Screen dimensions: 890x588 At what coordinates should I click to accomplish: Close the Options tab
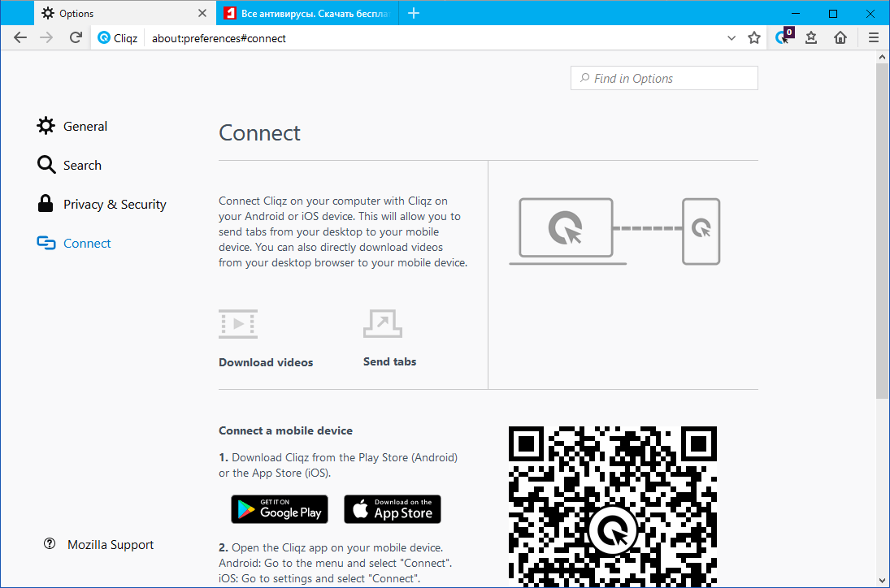point(202,13)
